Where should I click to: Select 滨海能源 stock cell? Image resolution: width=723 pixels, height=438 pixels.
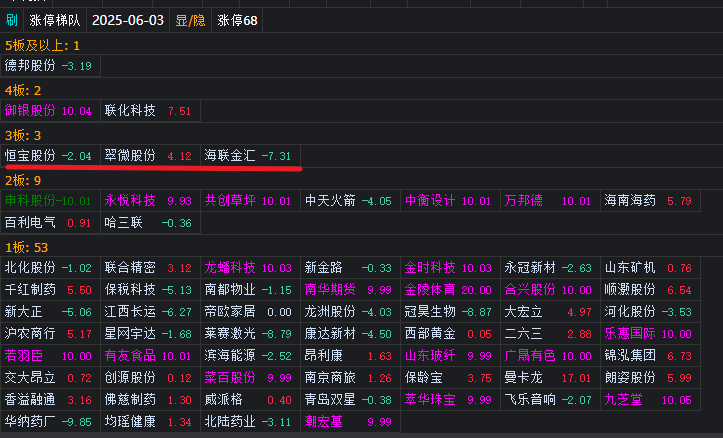pos(250,356)
